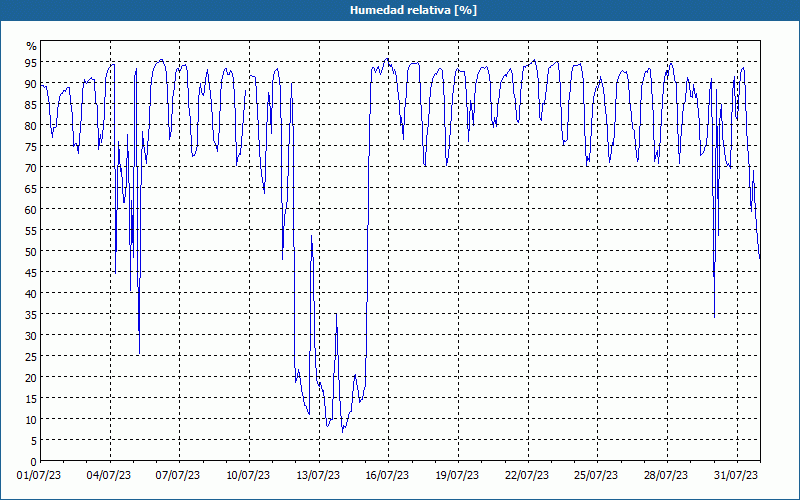800x500 pixels.
Task: Click the 16/07/23 date label
Action: pos(388,475)
